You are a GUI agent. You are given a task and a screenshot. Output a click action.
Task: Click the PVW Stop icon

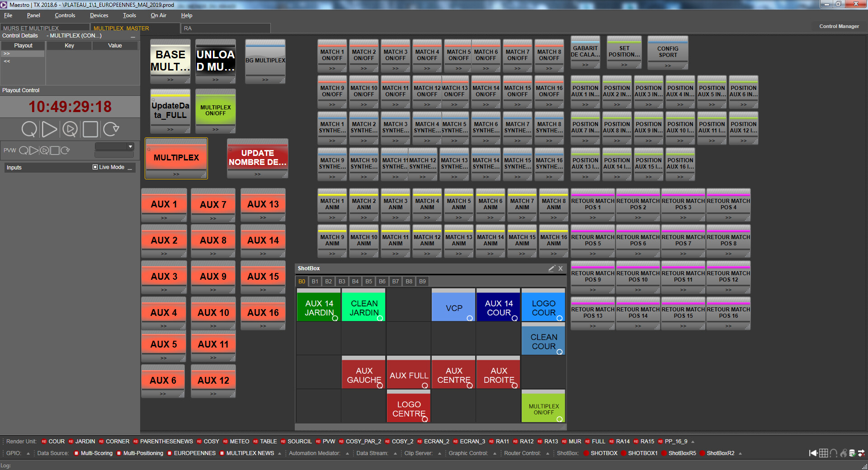[x=55, y=150]
